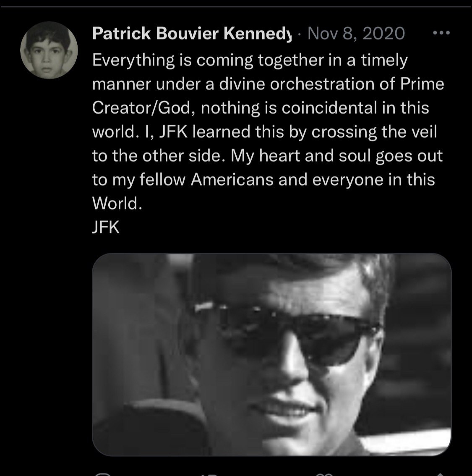The height and width of the screenshot is (476, 472).
Task: Click the line starting "Everything is coming together"
Action: 250,60
